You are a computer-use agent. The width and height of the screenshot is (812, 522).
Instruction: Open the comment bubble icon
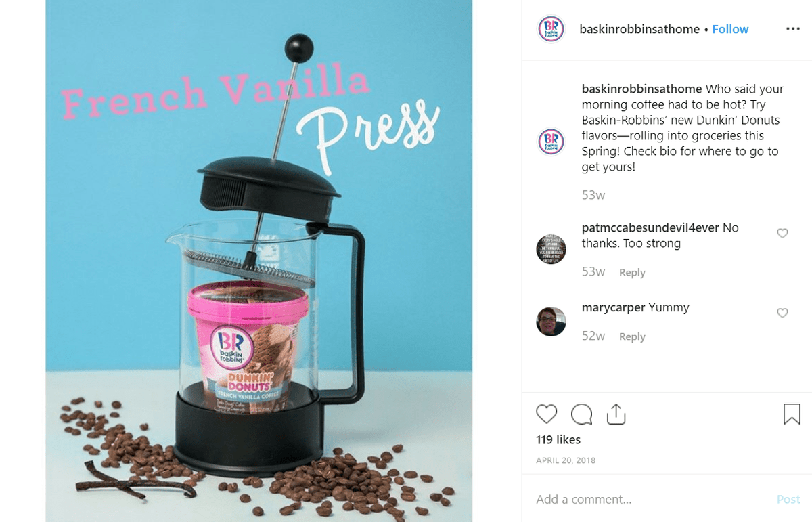(x=581, y=414)
